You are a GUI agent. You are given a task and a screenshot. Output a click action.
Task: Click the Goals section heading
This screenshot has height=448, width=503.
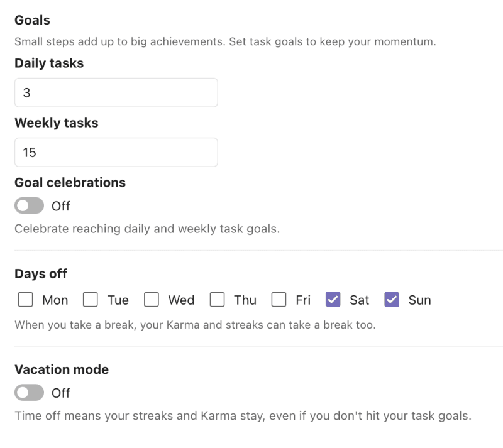click(31, 19)
